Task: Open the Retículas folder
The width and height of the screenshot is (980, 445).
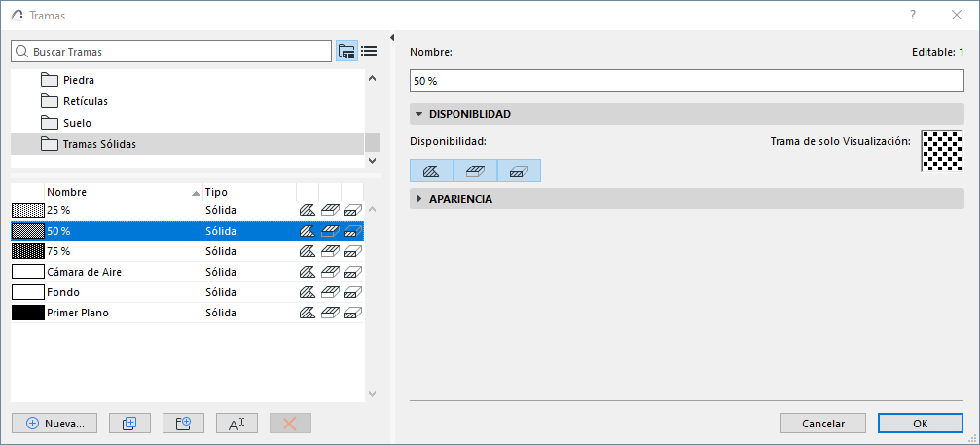Action: [x=188, y=101]
